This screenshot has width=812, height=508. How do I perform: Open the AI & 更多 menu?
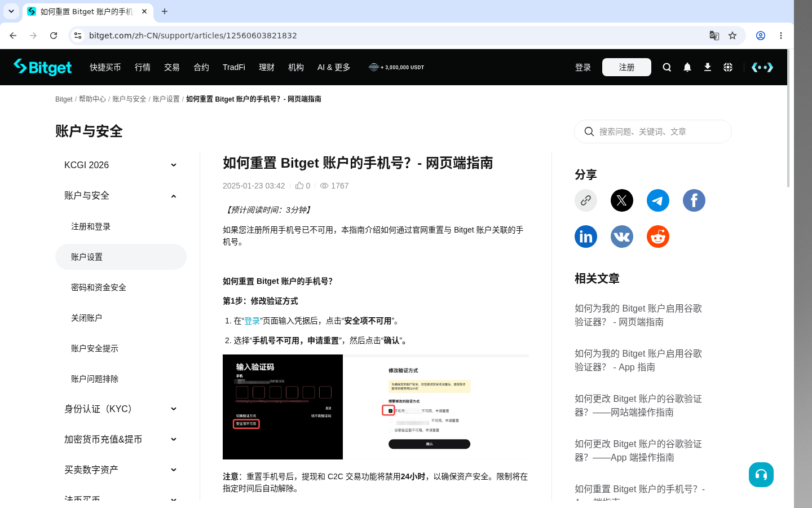click(x=334, y=67)
